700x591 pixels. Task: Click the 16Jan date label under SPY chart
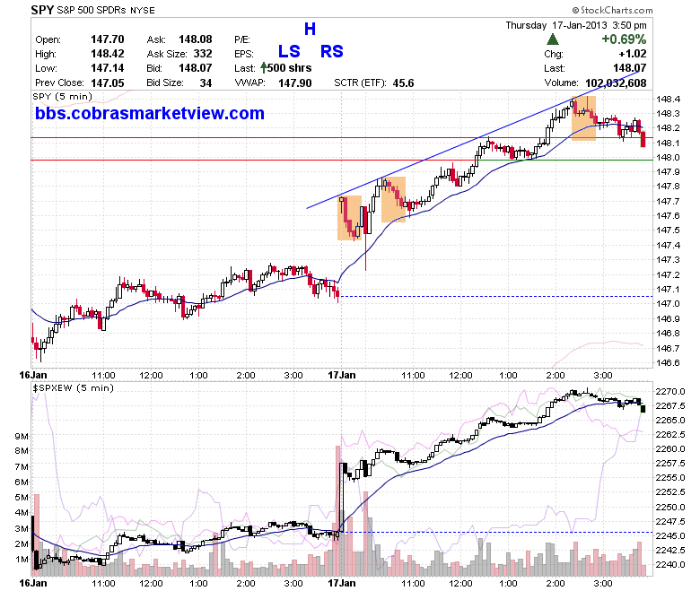tap(32, 375)
